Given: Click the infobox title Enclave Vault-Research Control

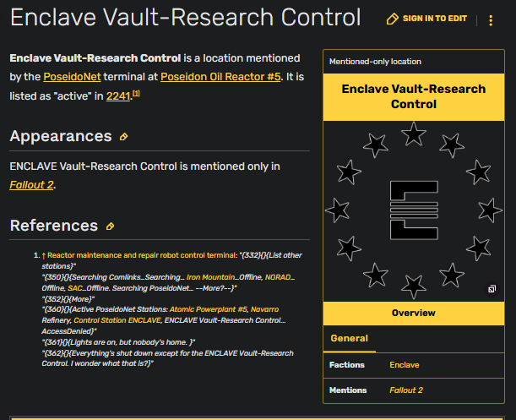Looking at the screenshot, I should pyautogui.click(x=414, y=96).
